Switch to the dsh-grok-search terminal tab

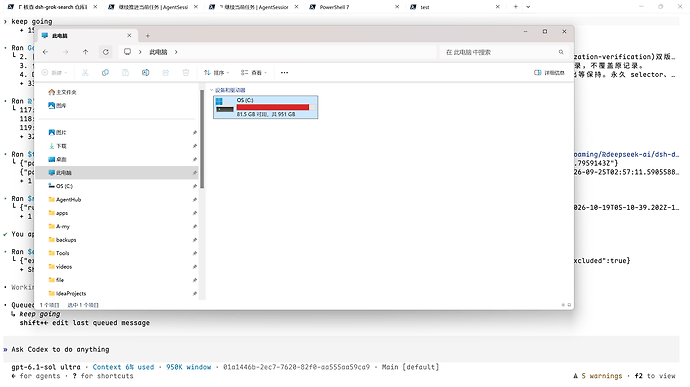[53, 7]
